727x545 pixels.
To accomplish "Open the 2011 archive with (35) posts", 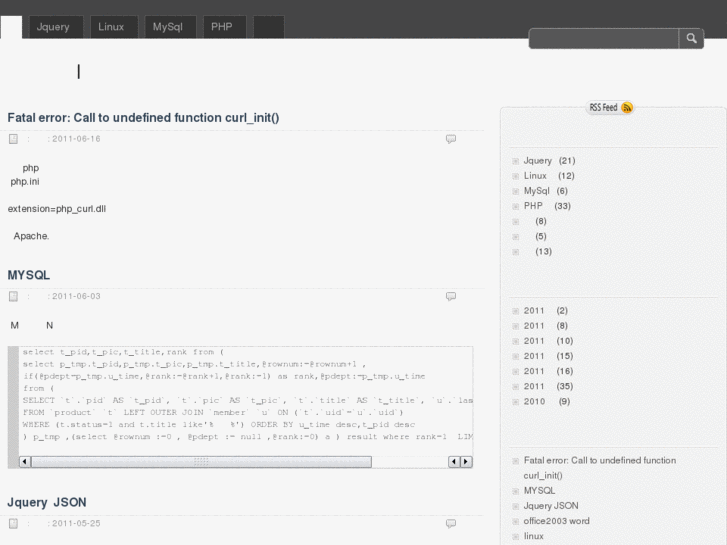I will click(548, 386).
